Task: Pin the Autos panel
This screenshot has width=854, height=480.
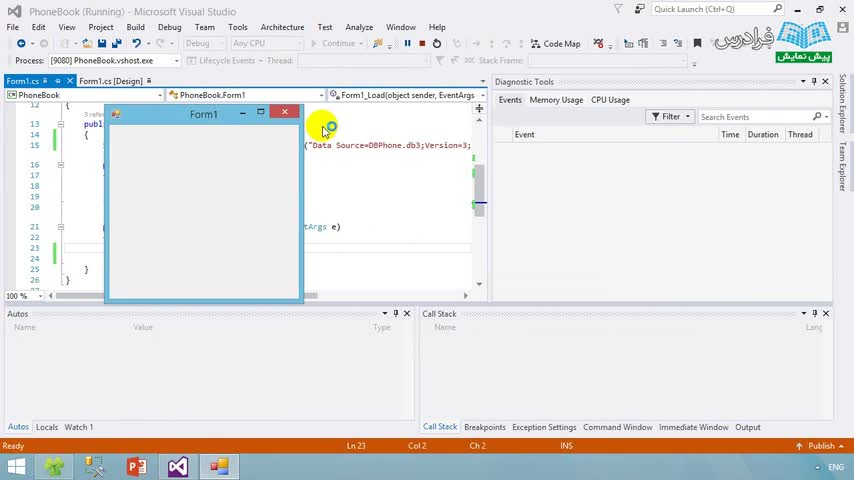Action: pos(396,314)
